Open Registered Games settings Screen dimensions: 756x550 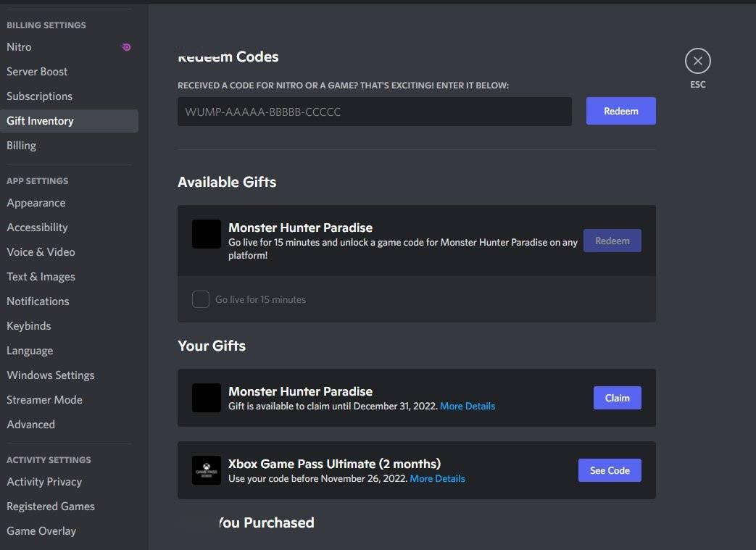coord(51,506)
